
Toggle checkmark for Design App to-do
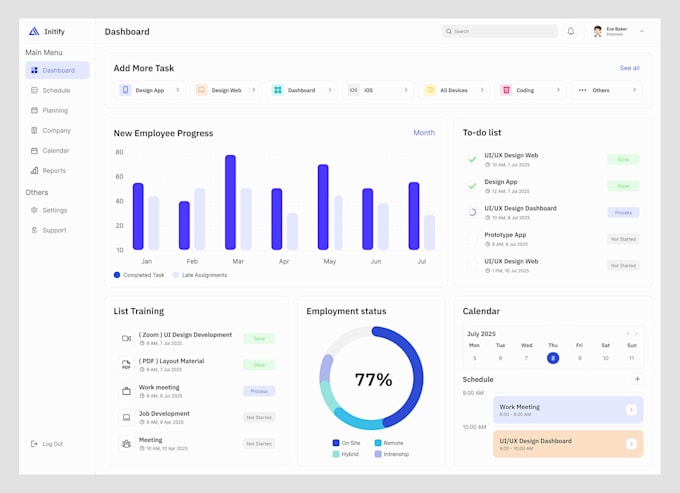pos(472,186)
